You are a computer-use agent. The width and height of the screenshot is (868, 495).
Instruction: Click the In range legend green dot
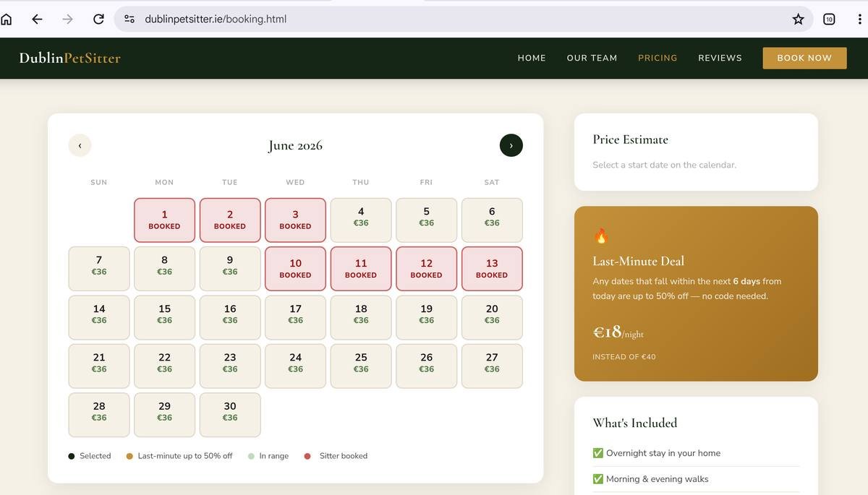[x=251, y=456]
